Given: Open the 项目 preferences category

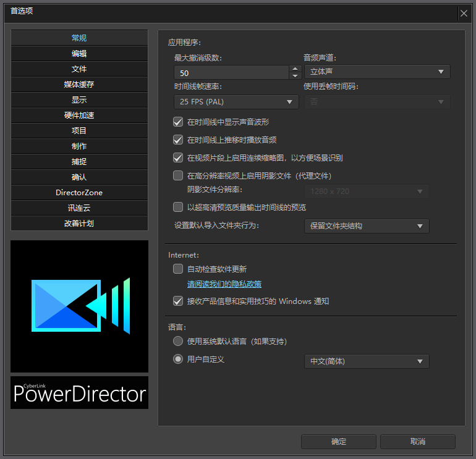Looking at the screenshot, I should coord(79,131).
